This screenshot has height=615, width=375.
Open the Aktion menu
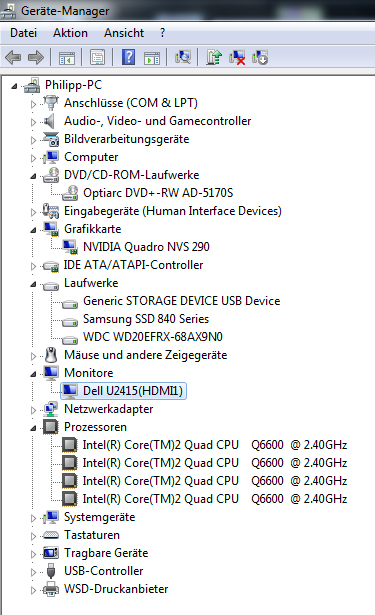click(x=71, y=33)
